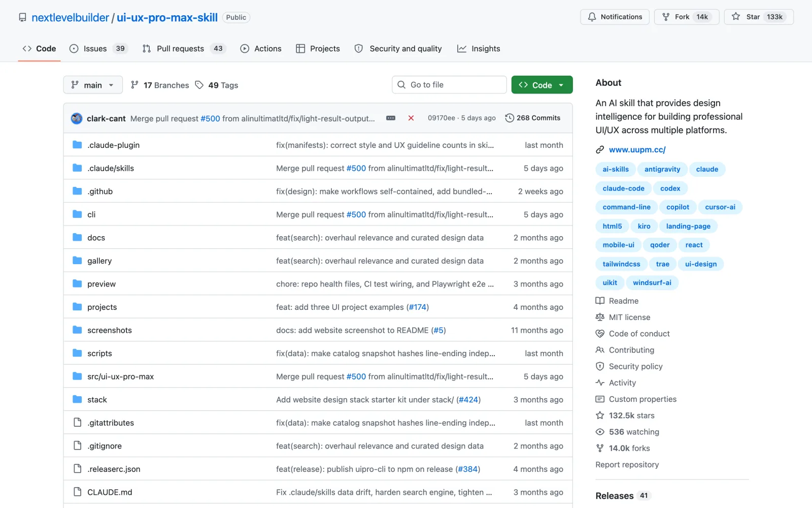Select the tailwindcss topic tag
The image size is (812, 508).
click(621, 264)
